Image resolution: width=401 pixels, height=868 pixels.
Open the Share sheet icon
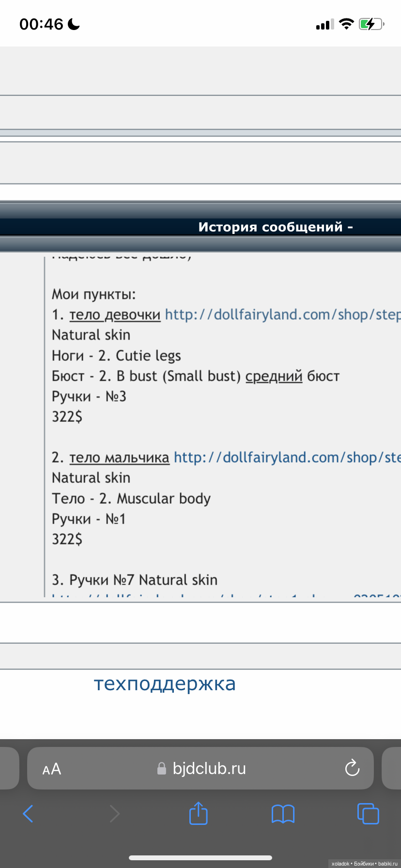(198, 813)
